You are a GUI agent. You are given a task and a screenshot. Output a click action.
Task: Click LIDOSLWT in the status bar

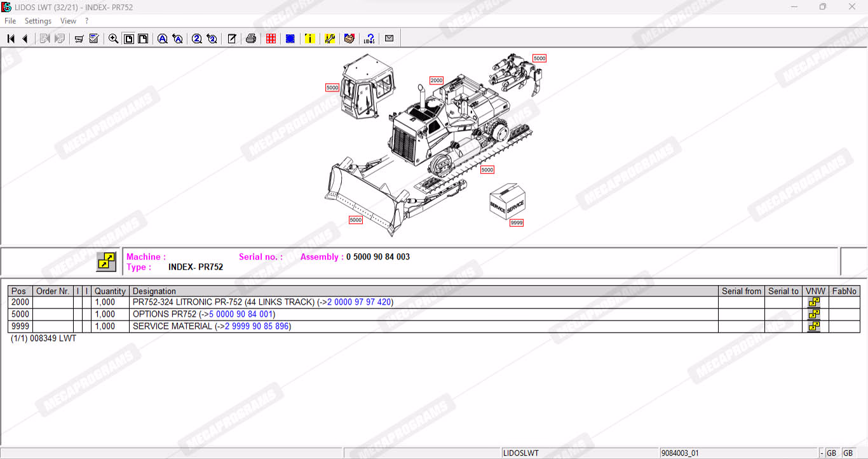(x=521, y=453)
